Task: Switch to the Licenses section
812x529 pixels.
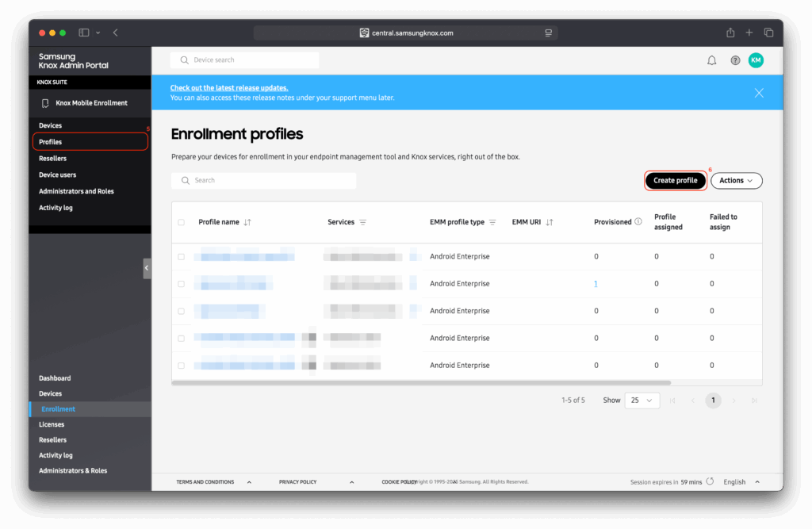Action: click(x=52, y=424)
